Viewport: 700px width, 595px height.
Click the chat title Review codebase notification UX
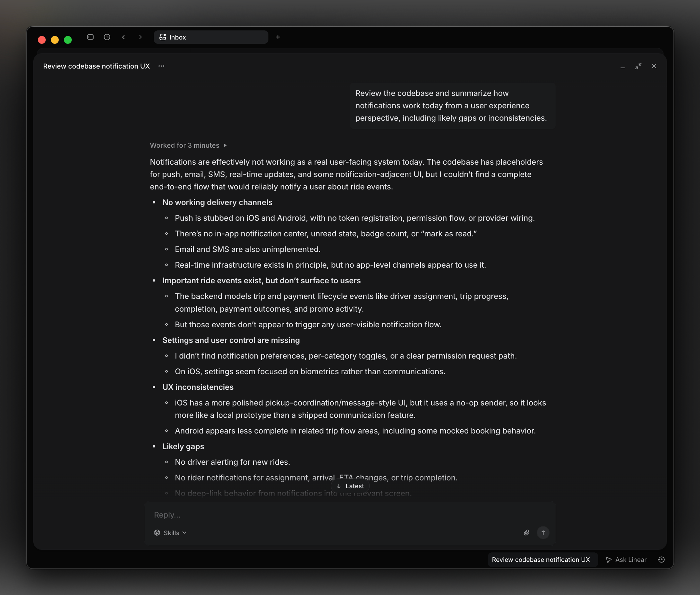click(x=96, y=66)
